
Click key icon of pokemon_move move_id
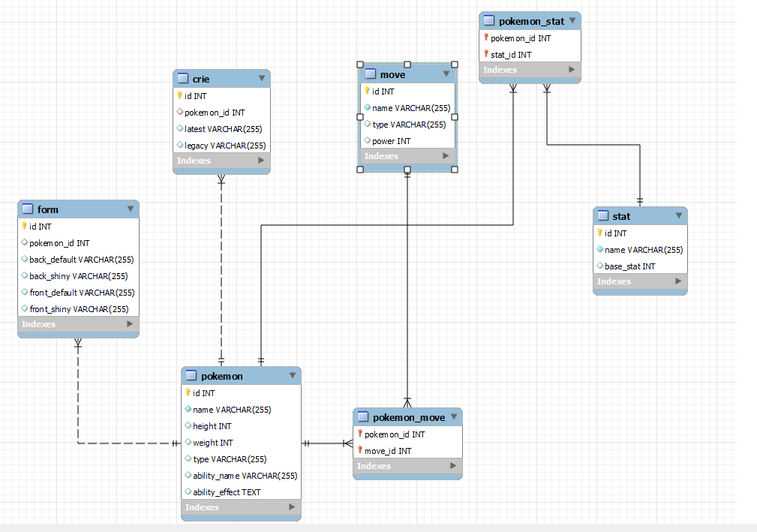click(360, 450)
